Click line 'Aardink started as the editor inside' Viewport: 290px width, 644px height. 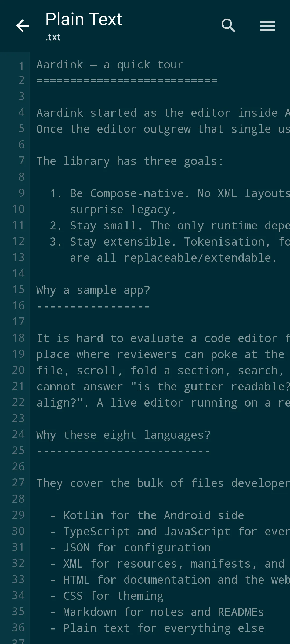click(x=163, y=113)
